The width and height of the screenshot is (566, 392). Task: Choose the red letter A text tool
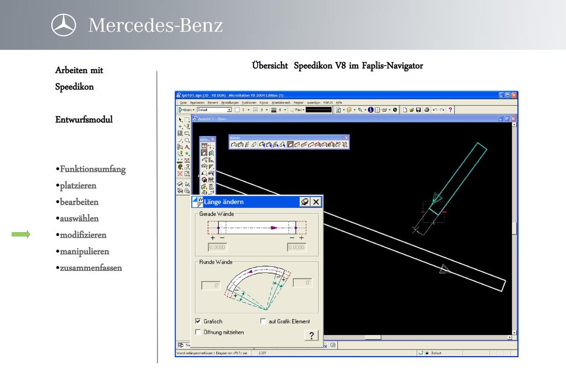point(187,147)
